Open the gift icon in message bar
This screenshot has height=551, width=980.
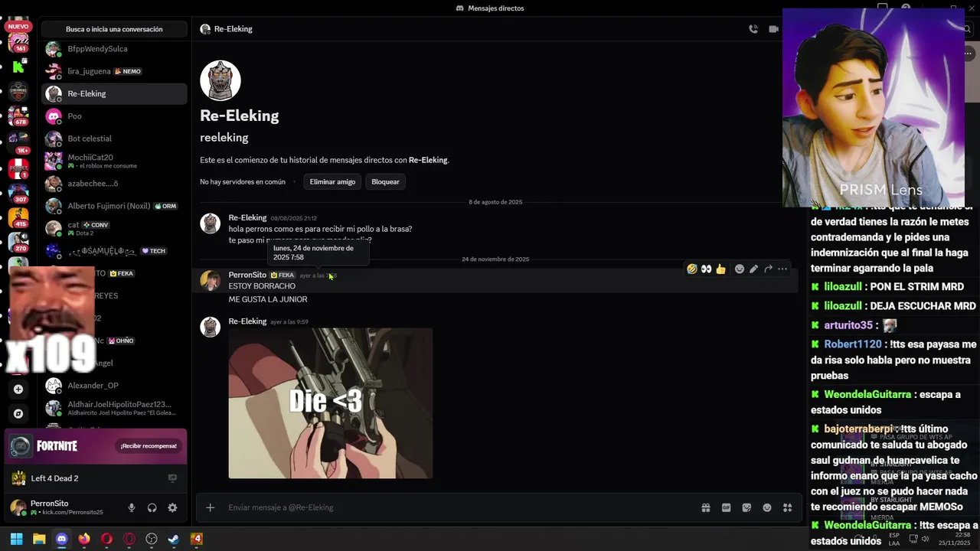pos(706,507)
